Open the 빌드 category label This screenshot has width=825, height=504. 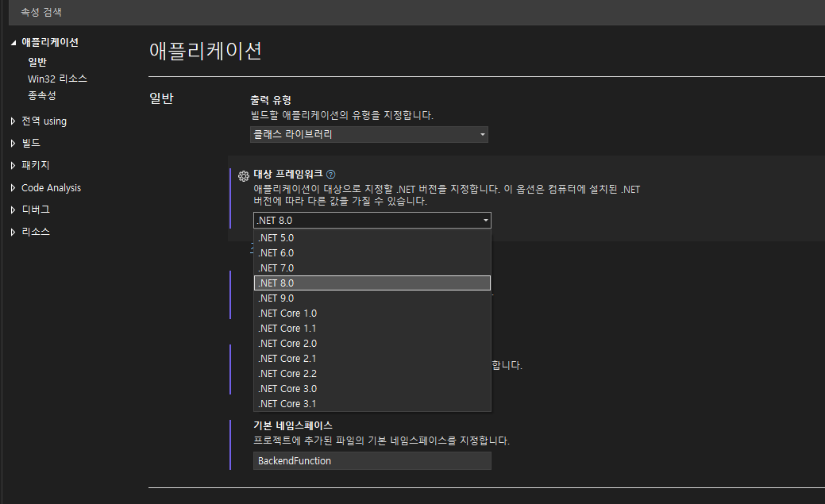[31, 143]
